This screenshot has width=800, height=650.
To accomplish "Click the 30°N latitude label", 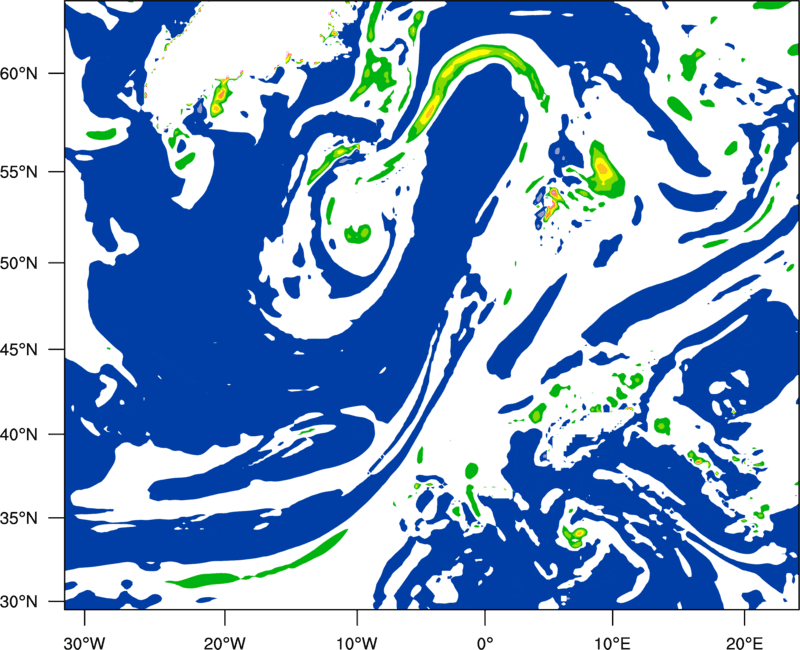I will [x=19, y=602].
